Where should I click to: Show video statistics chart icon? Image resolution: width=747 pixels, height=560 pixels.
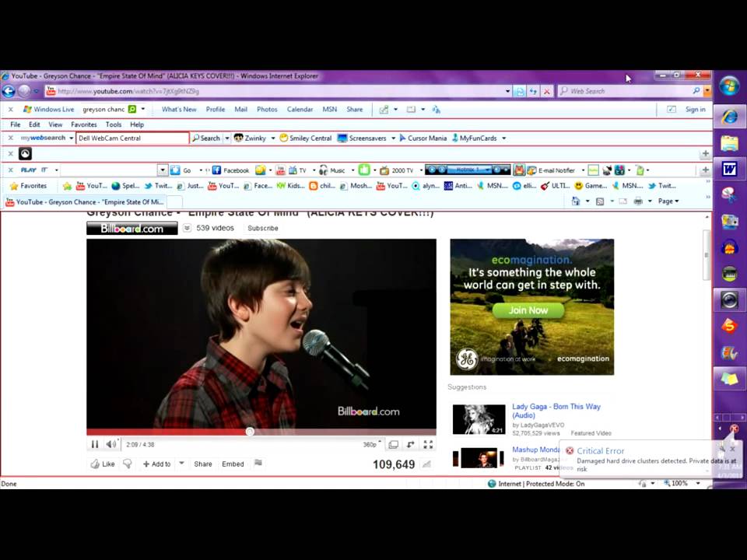click(427, 464)
